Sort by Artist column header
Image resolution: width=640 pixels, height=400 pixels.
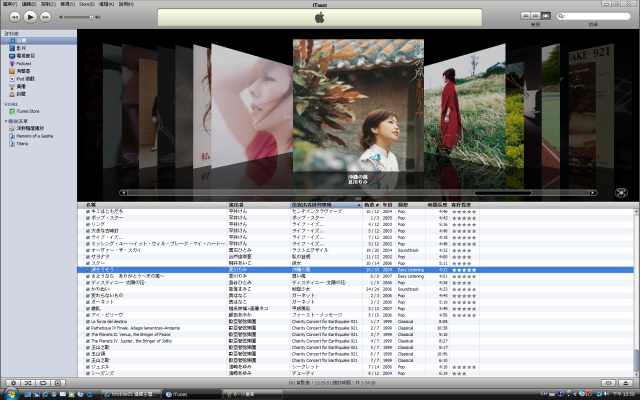click(x=258, y=205)
